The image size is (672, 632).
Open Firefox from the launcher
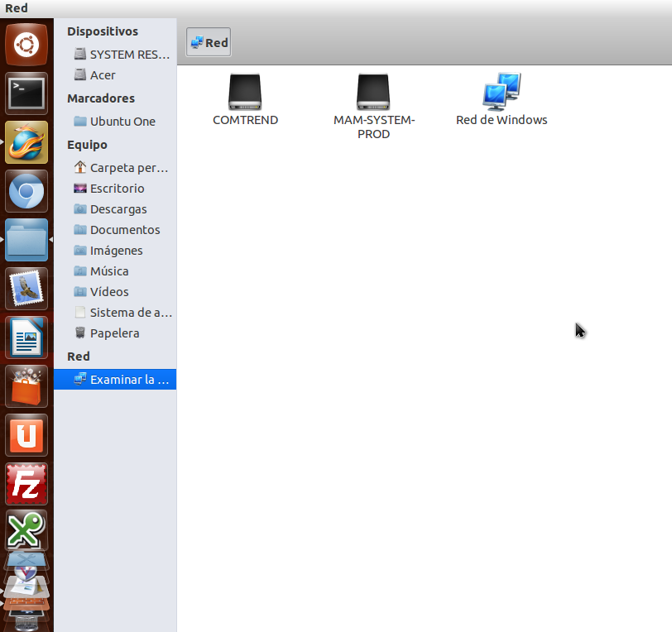26,142
